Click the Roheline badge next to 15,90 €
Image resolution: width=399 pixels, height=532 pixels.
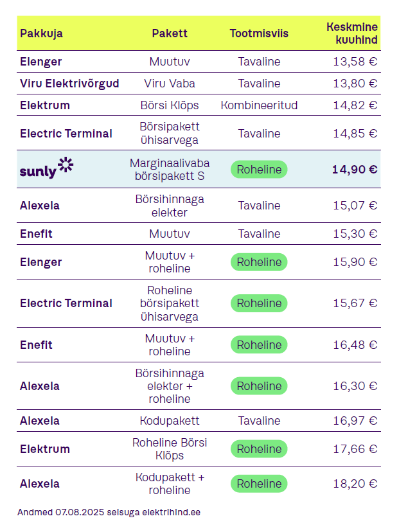click(x=259, y=262)
